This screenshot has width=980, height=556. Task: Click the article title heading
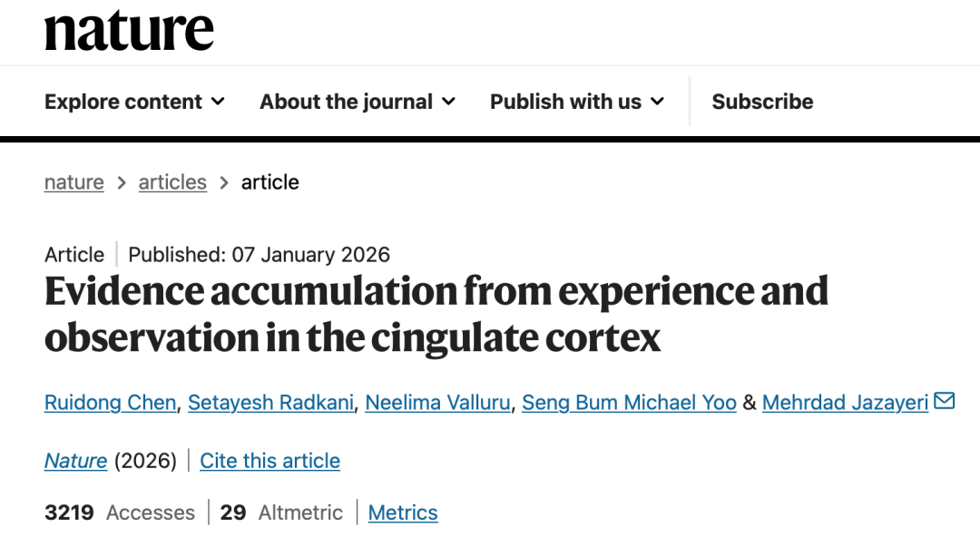coord(436,314)
